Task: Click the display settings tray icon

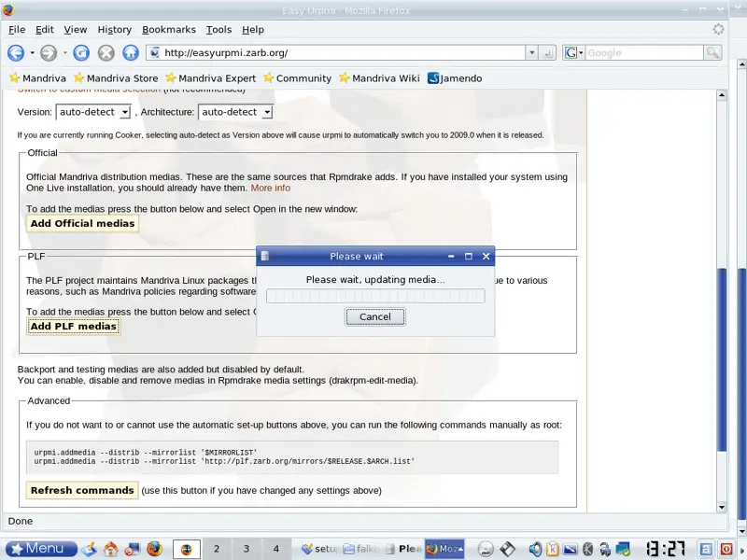Action: click(571, 549)
